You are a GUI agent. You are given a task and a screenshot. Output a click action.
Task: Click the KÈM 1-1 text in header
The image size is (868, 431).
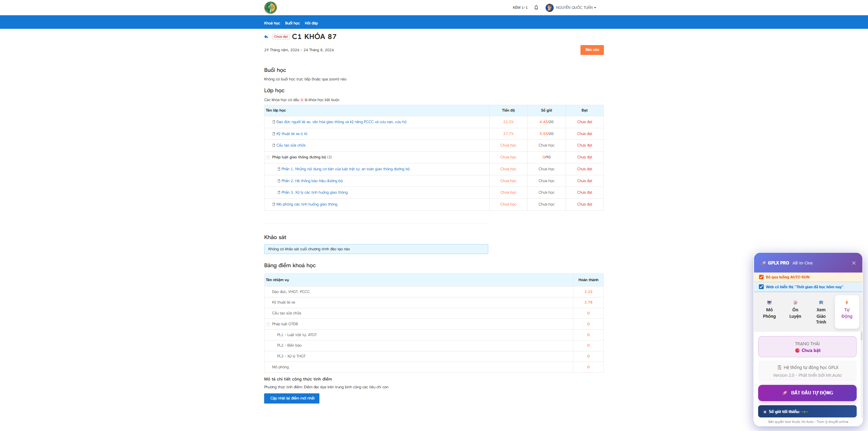click(520, 7)
